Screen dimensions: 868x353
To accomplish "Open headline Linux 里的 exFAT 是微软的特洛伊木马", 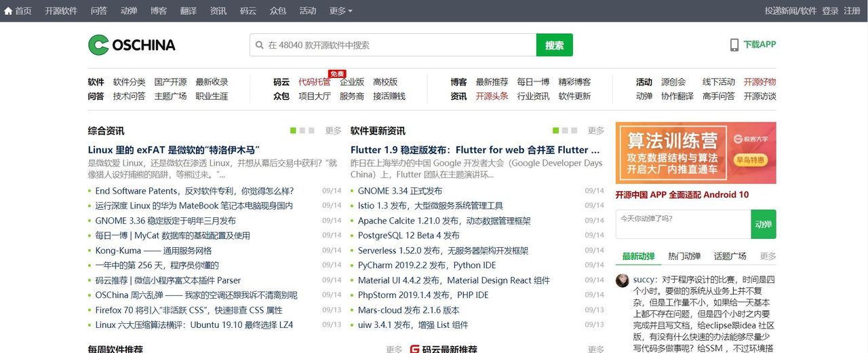I will pos(174,149).
